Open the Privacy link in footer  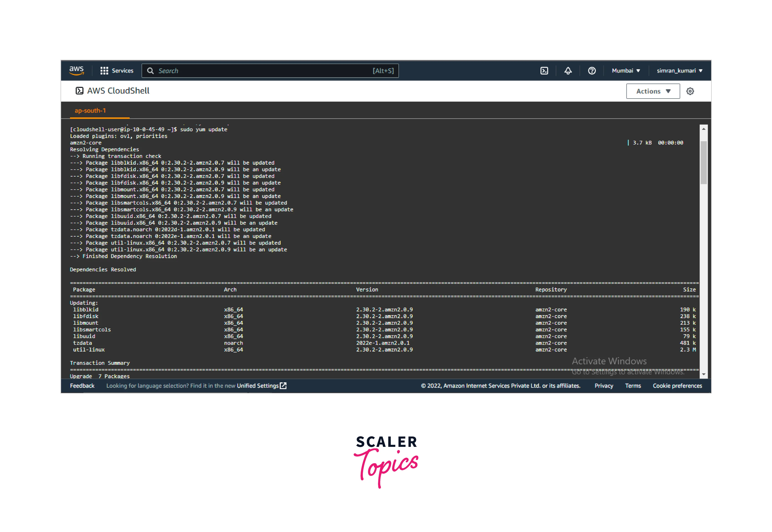[x=604, y=386]
